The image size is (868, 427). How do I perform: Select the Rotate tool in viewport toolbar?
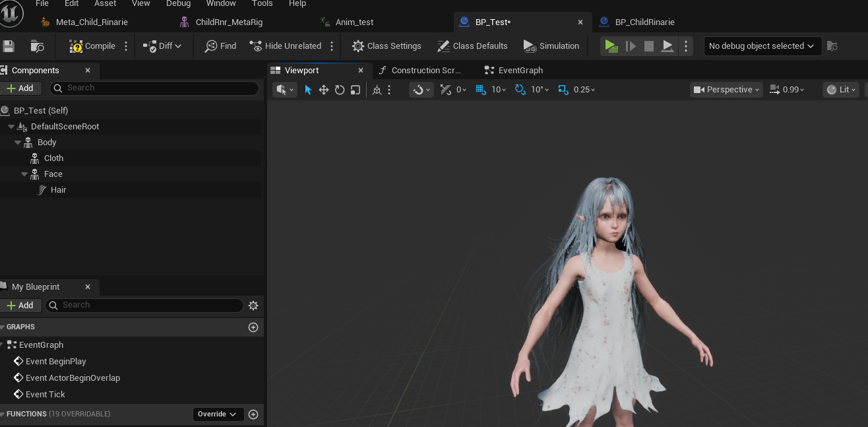pyautogui.click(x=339, y=89)
